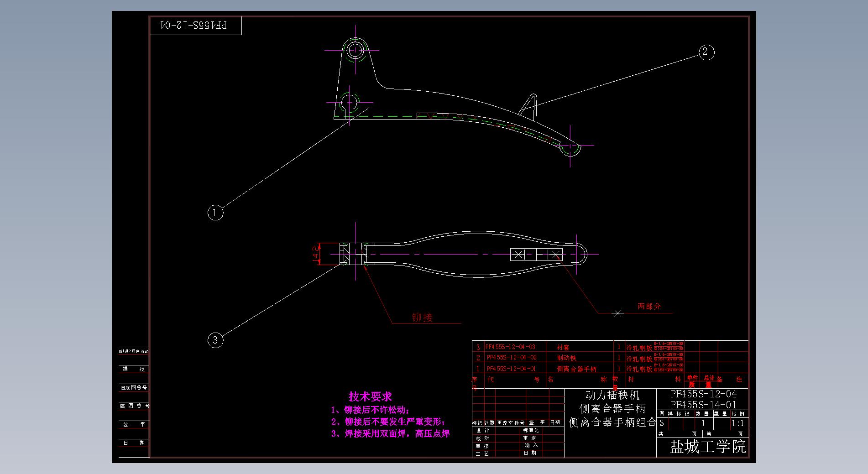Click the 'S' drawing mark cell
The width and height of the screenshot is (868, 474).
pyautogui.click(x=662, y=423)
